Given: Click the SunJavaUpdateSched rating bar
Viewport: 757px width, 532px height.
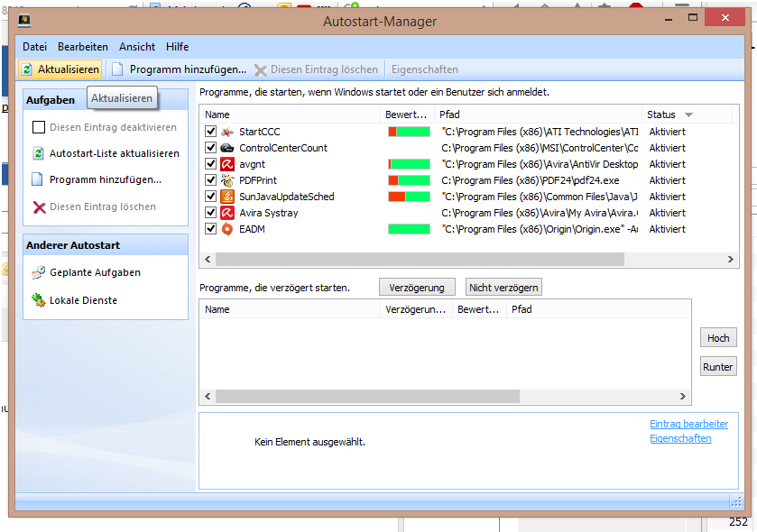Looking at the screenshot, I should pyautogui.click(x=409, y=197).
